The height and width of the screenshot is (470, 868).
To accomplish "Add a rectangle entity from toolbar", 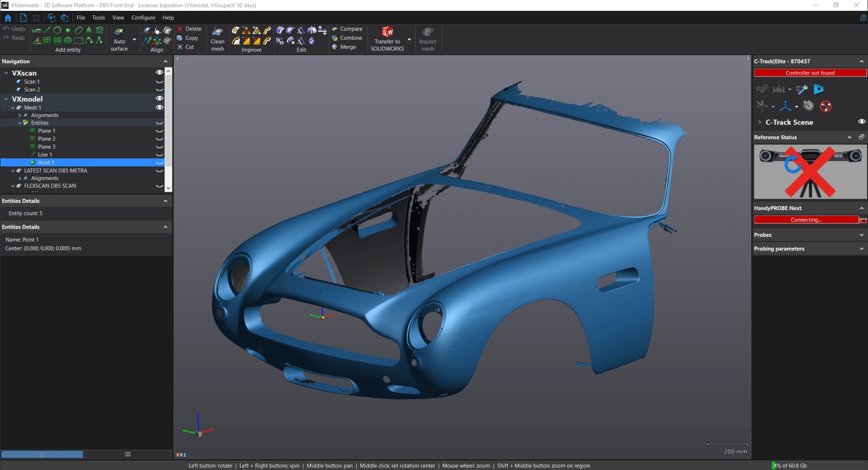I will pos(79,41).
